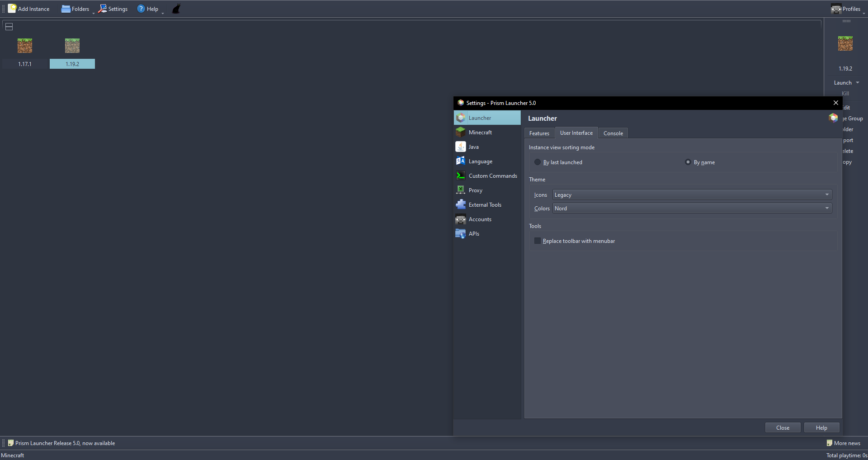Open Minecraft settings page icon
This screenshot has width=868, height=460.
[x=461, y=132]
